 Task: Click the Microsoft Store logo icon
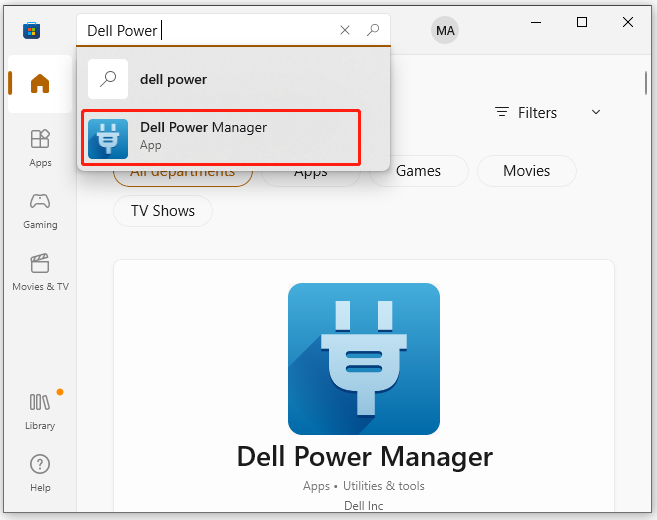point(31,31)
